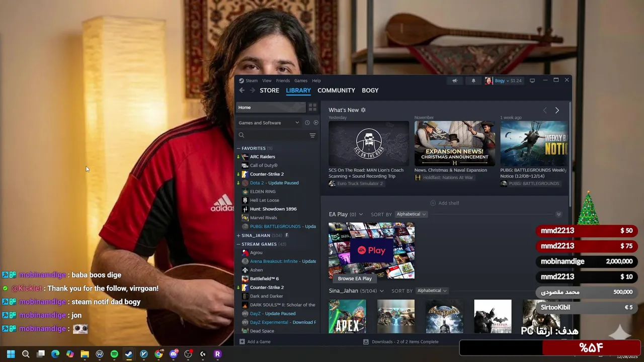Open the Apex Legends cover thumbnail
Image resolution: width=644 pixels, height=362 pixels.
coord(348,317)
